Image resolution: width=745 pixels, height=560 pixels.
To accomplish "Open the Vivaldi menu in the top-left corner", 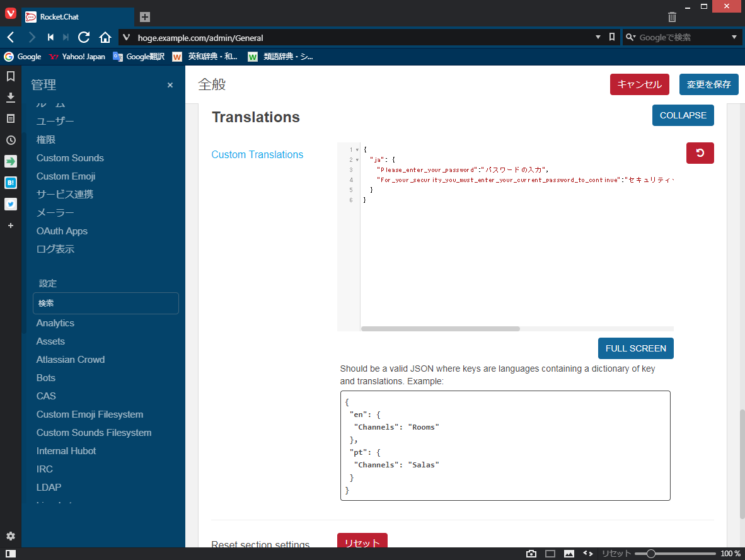I will [9, 14].
